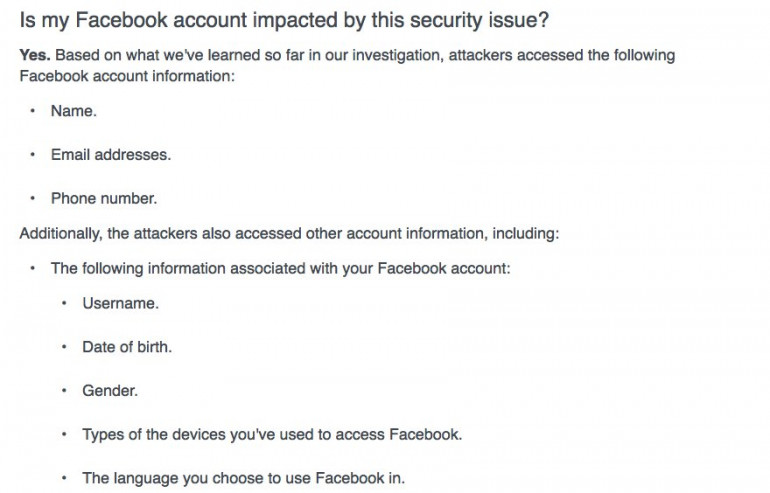This screenshot has height=493, width=770.
Task: Click "The following information associated" list item
Action: pyautogui.click(x=281, y=268)
